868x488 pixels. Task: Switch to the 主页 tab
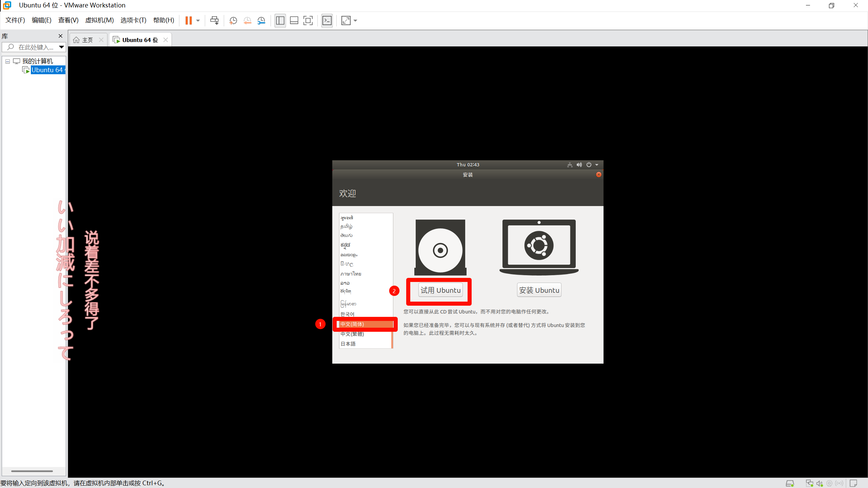coord(87,40)
